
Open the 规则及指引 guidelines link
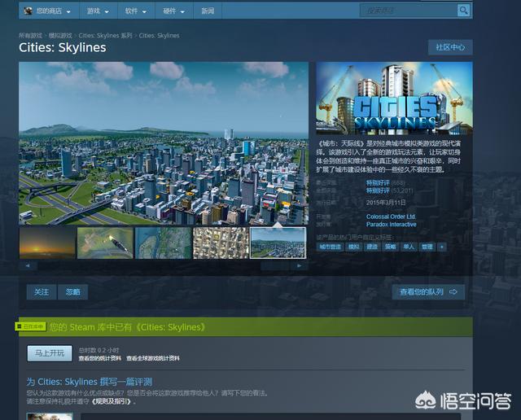pyautogui.click(x=112, y=401)
